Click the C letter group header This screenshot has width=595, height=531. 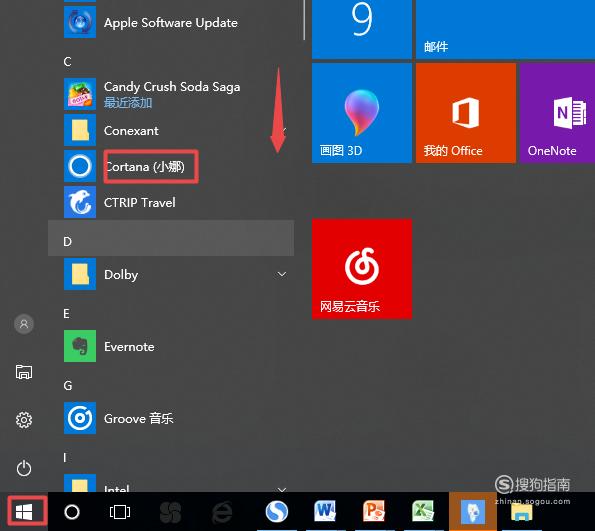(68, 61)
